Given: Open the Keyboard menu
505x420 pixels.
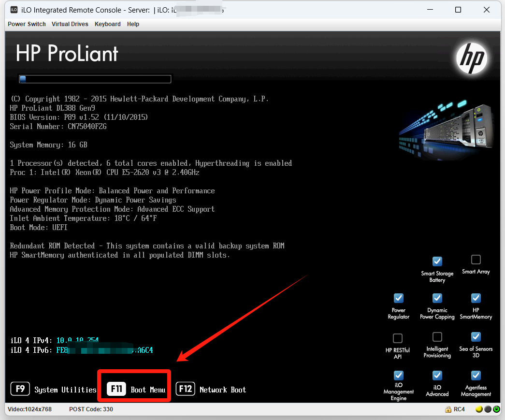Looking at the screenshot, I should (x=107, y=24).
